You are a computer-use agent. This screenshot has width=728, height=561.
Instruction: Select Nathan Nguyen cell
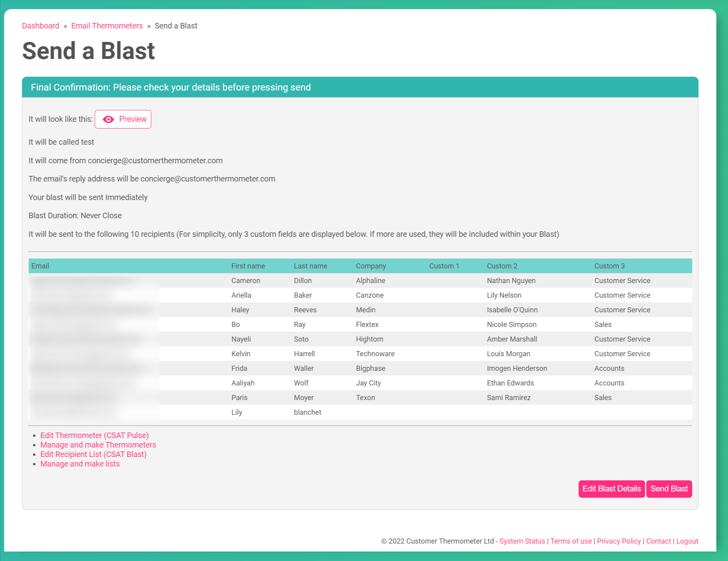pyautogui.click(x=511, y=281)
